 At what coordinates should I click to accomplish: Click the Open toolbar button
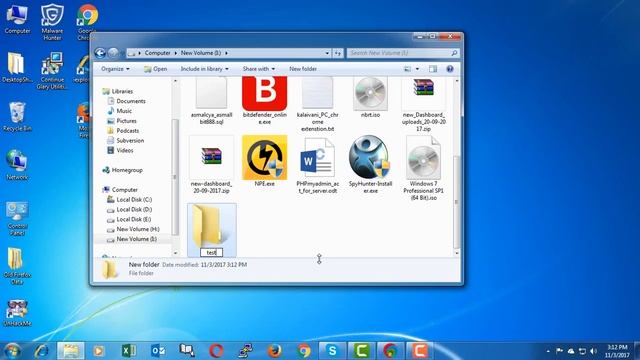coord(156,69)
